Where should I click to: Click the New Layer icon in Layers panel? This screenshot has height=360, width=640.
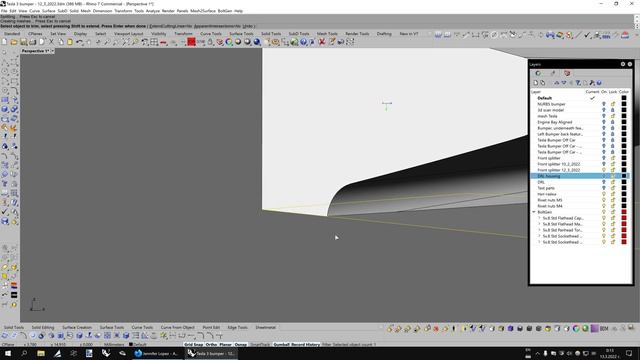pos(536,83)
